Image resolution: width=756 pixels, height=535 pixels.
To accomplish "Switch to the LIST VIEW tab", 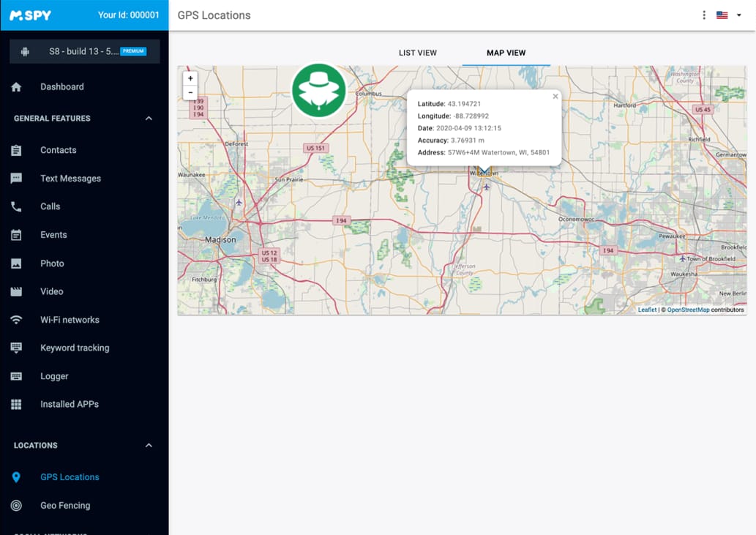I will 417,53.
